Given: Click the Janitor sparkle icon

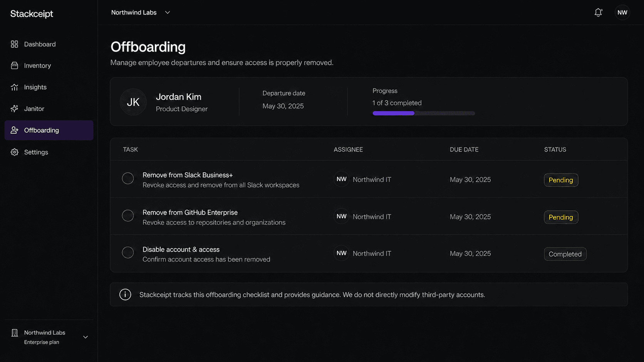Looking at the screenshot, I should click(15, 109).
